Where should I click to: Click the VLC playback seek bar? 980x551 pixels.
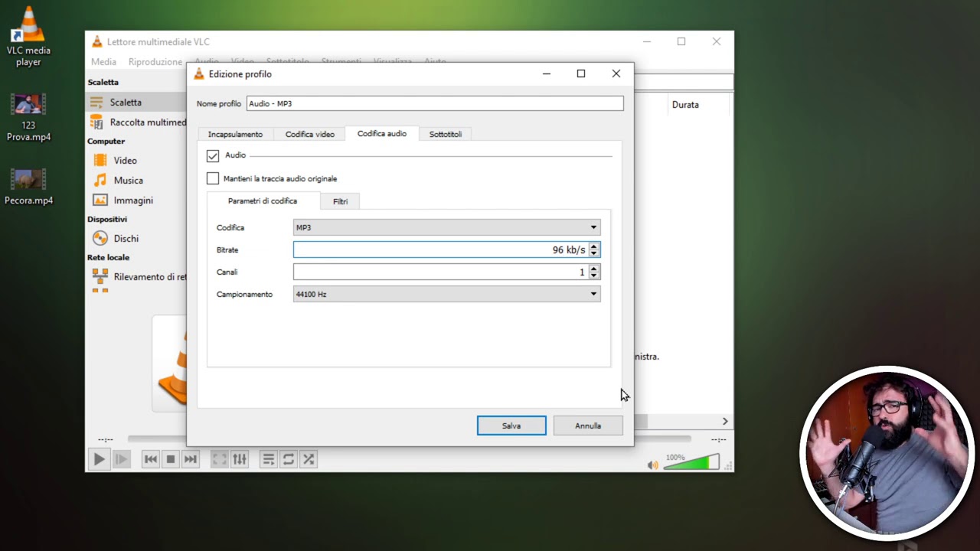410,439
